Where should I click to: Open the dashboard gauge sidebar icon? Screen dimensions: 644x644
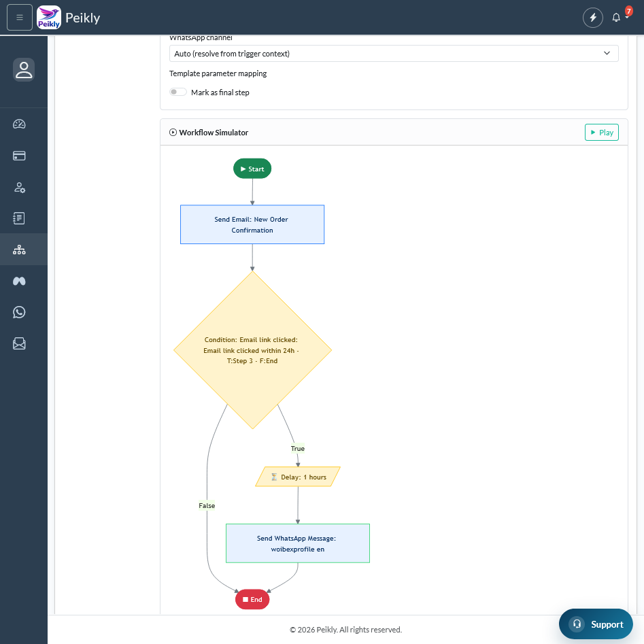tap(19, 124)
